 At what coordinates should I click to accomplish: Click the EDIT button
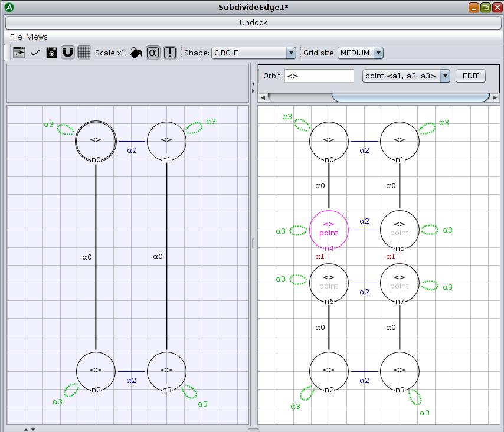470,76
